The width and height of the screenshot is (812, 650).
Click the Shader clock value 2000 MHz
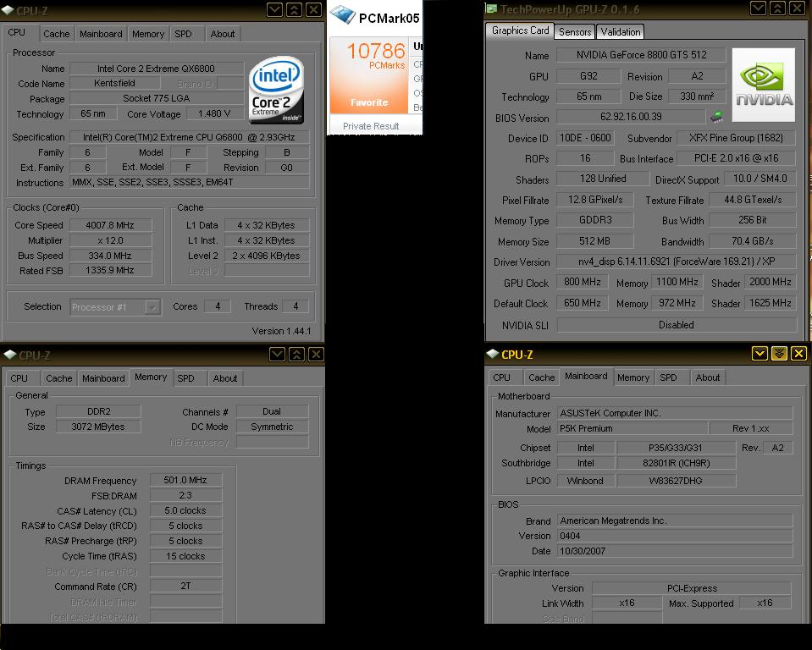[770, 282]
